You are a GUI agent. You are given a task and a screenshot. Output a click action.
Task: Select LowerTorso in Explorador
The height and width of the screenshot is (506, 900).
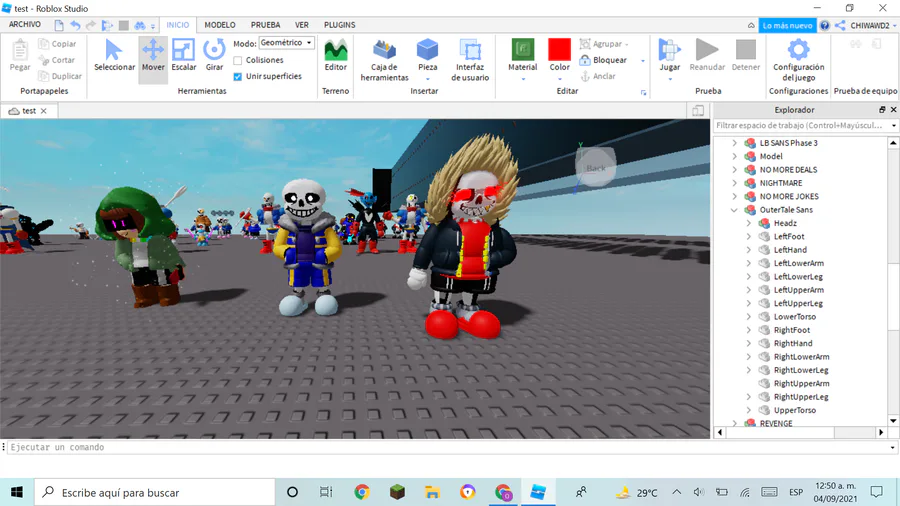794,317
